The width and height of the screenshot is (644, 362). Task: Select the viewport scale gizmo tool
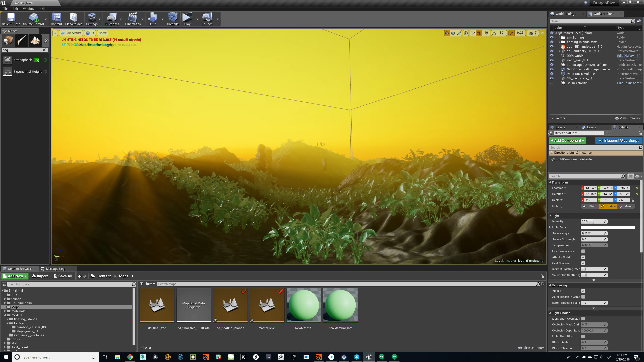459,33
